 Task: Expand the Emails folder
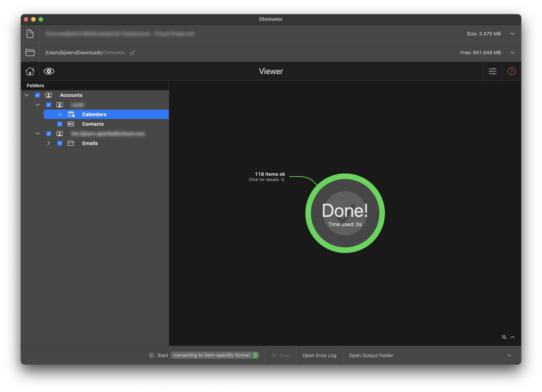pos(48,143)
